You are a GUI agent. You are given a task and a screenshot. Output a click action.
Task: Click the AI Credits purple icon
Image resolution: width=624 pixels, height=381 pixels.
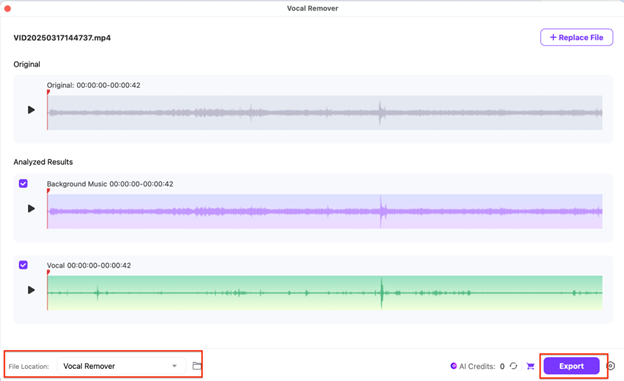pyautogui.click(x=453, y=366)
